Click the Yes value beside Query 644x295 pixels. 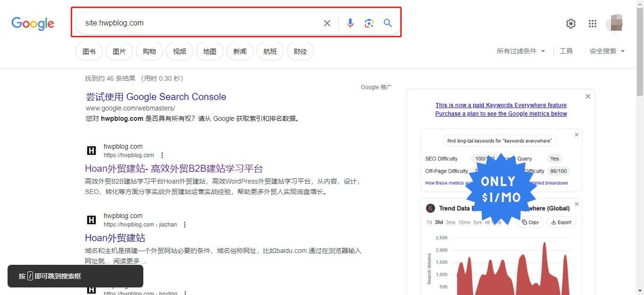coord(554,159)
